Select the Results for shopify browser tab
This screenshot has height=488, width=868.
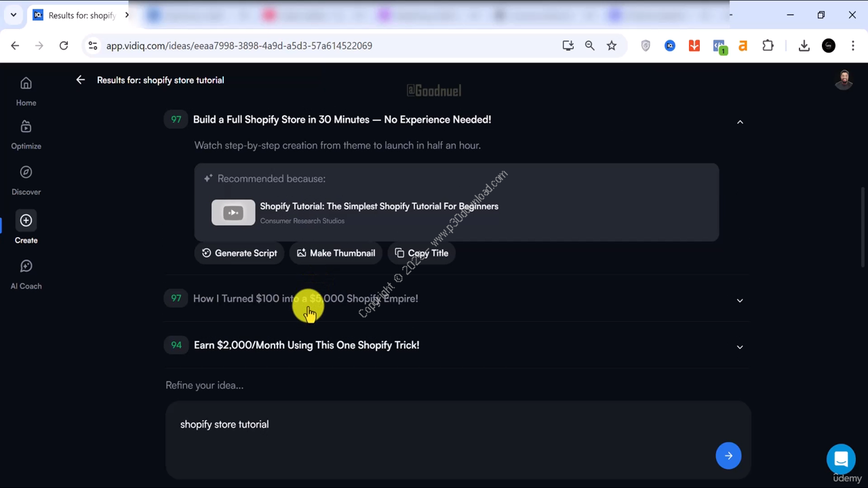pyautogui.click(x=78, y=15)
